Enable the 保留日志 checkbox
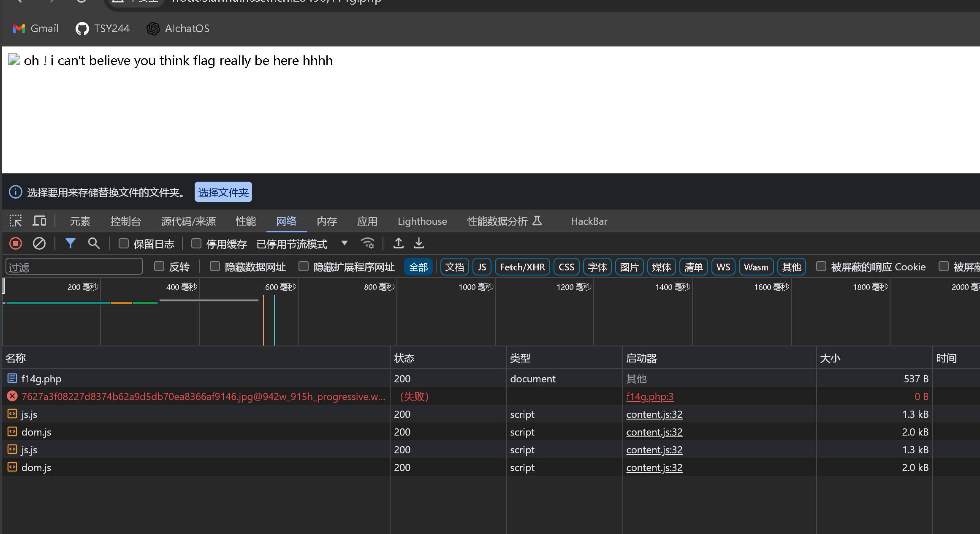This screenshot has width=980, height=534. click(124, 243)
